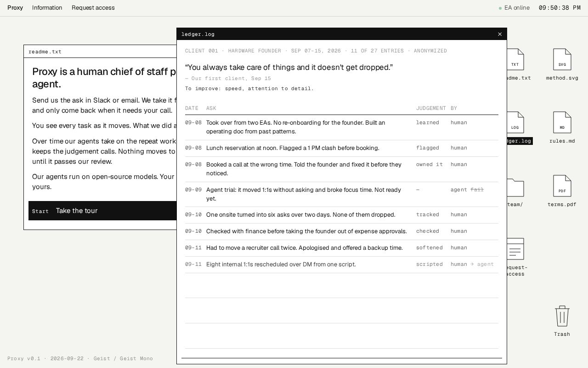
Task: Open the Proxy menu
Action: [15, 8]
